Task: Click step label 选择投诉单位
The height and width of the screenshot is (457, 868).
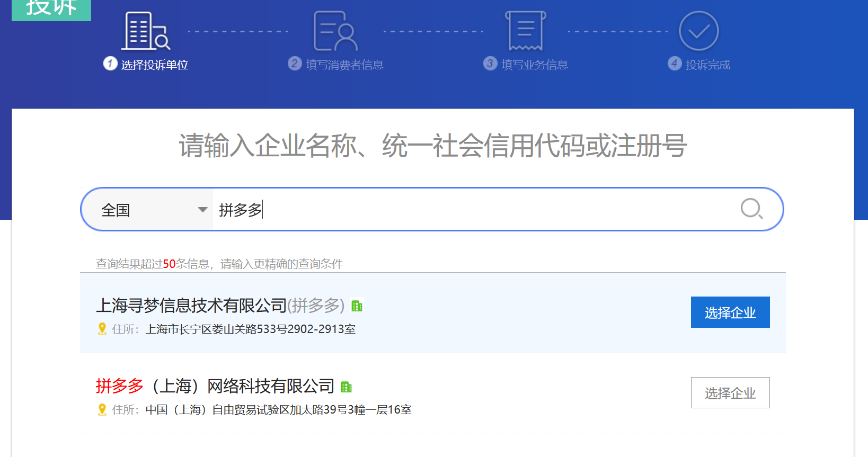Action: (x=155, y=65)
